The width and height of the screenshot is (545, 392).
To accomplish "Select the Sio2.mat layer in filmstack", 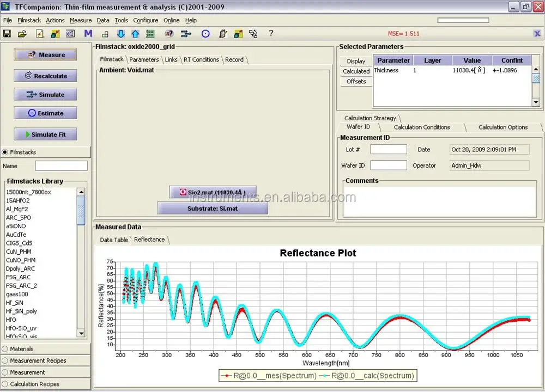I will pyautogui.click(x=213, y=192).
